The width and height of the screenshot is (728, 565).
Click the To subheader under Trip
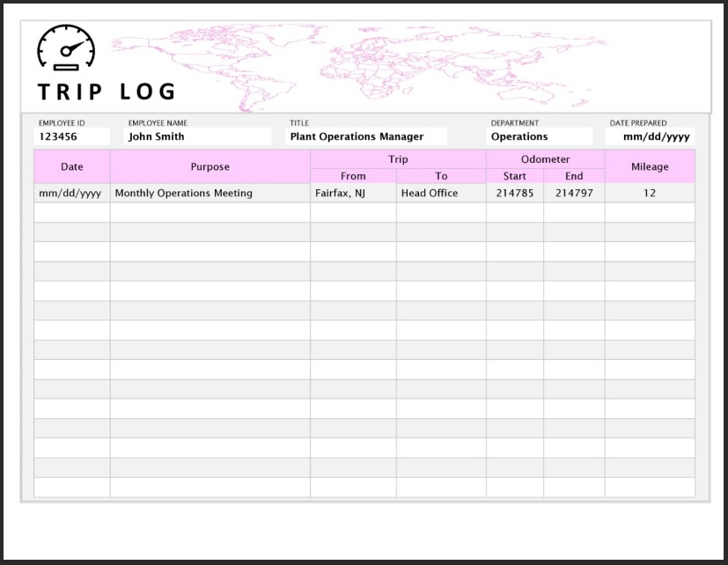tap(442, 175)
